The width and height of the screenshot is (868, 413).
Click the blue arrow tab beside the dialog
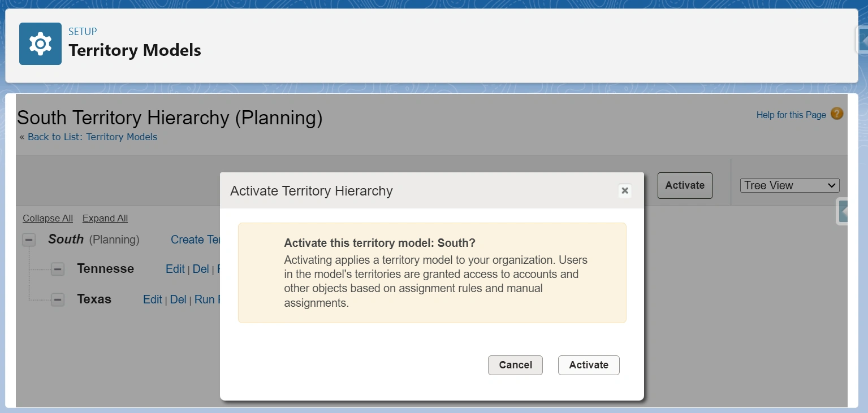click(845, 211)
